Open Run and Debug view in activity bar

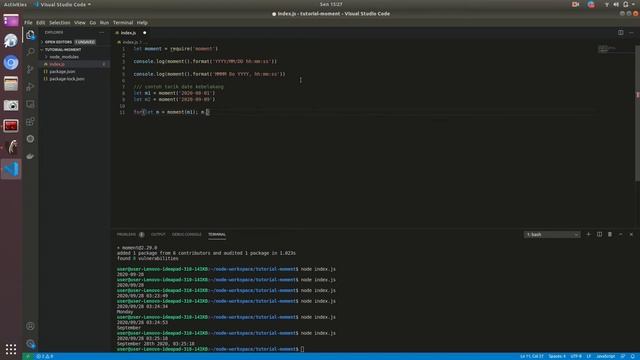tap(30, 87)
